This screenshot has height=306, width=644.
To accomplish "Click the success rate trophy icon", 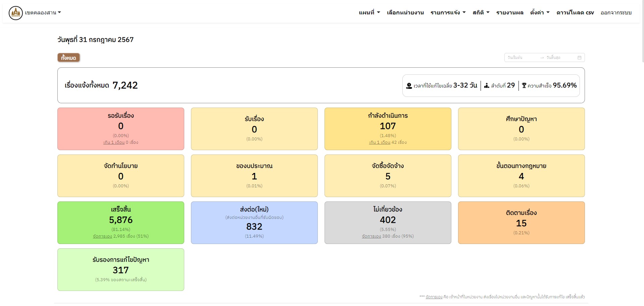I will [x=524, y=86].
